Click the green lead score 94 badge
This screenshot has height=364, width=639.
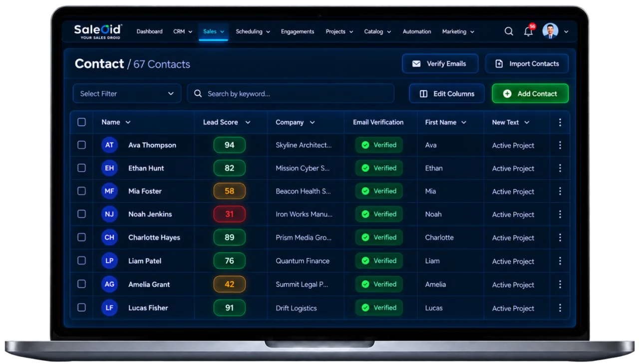tap(230, 145)
